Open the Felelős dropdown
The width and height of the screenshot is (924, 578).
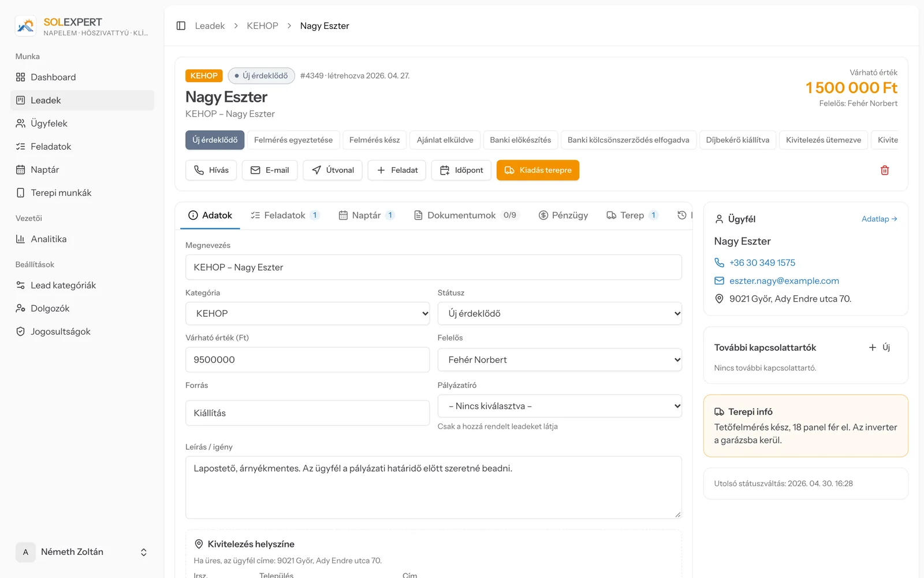point(560,360)
